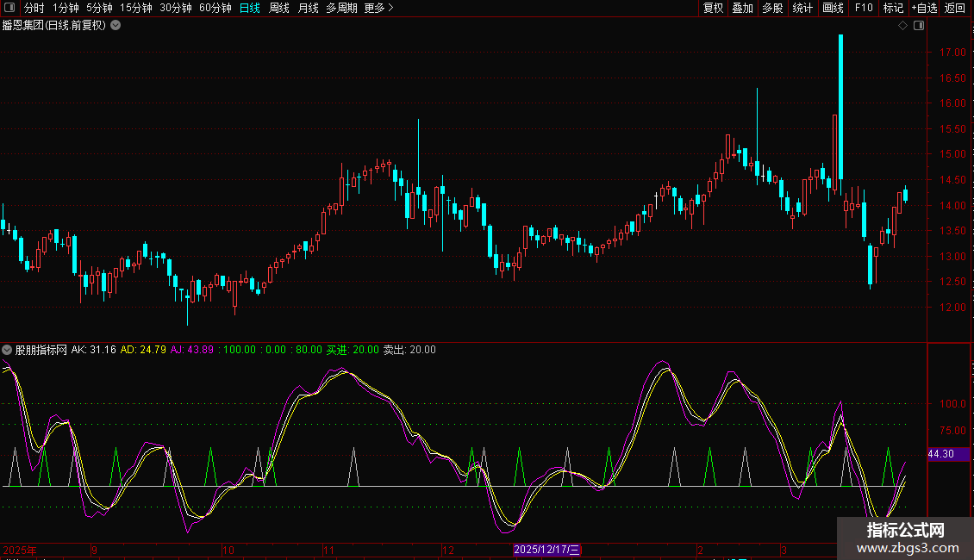Open 多周期 multi-period view
Screen dimensions: 974x560
tap(341, 8)
